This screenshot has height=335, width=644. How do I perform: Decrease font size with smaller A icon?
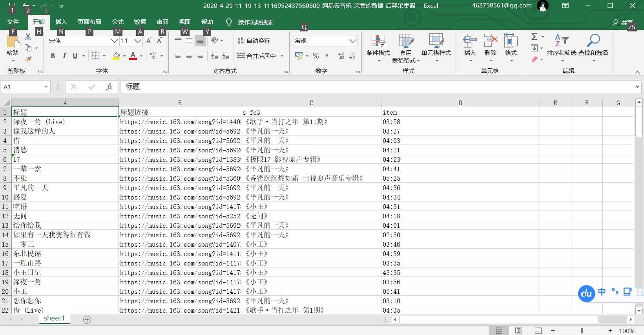click(x=160, y=40)
